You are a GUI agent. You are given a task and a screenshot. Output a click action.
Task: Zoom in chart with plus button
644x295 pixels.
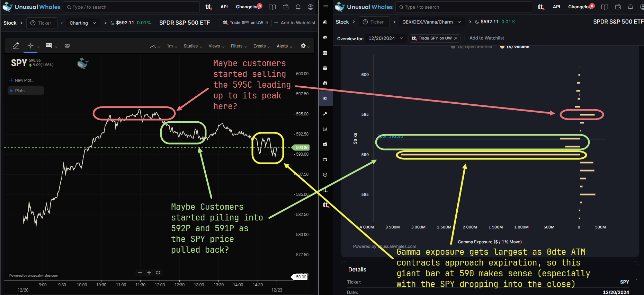tap(149, 273)
